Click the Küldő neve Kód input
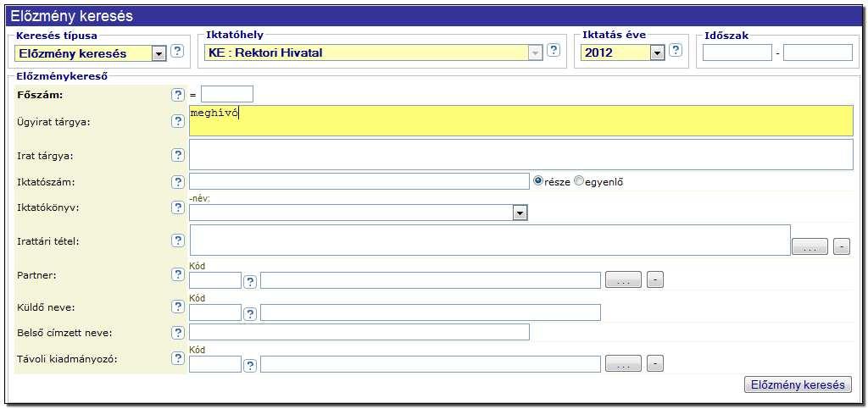Viewport: 868px width, 409px height. pos(215,312)
